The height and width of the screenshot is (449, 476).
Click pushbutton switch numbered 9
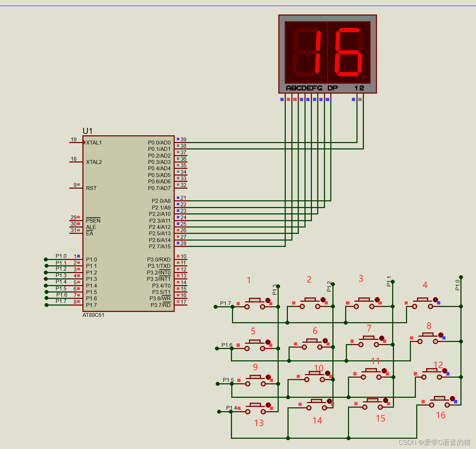(255, 380)
